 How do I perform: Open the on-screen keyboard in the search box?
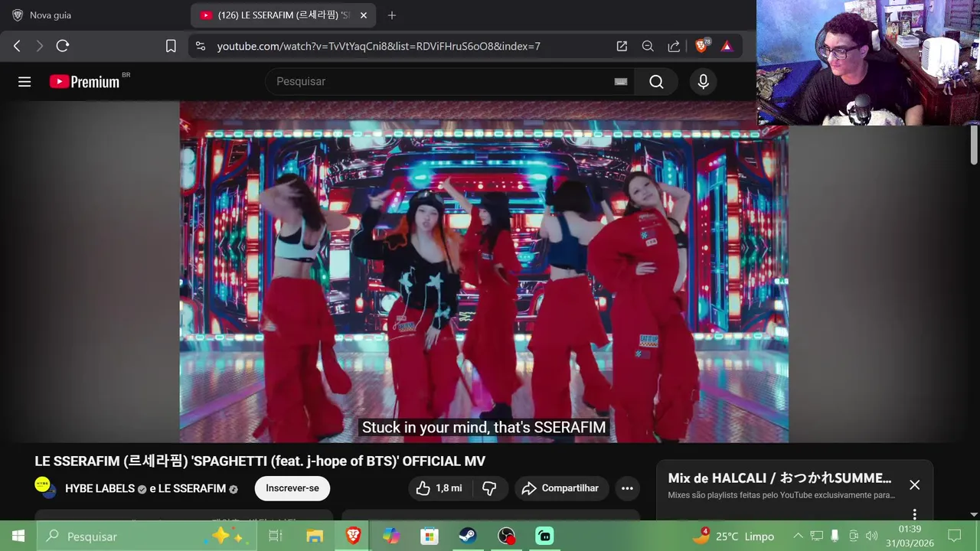point(621,82)
